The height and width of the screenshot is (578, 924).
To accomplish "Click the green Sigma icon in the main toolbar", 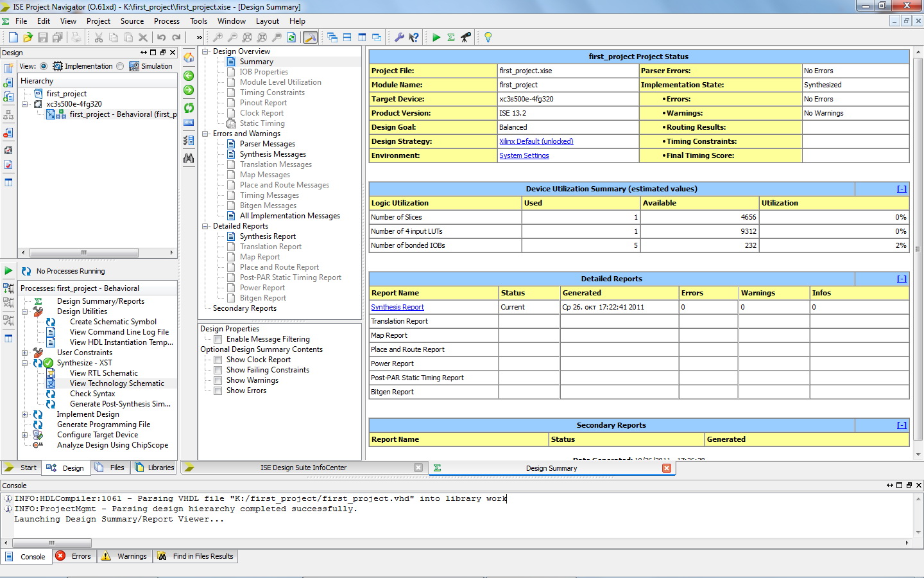I will (x=451, y=37).
